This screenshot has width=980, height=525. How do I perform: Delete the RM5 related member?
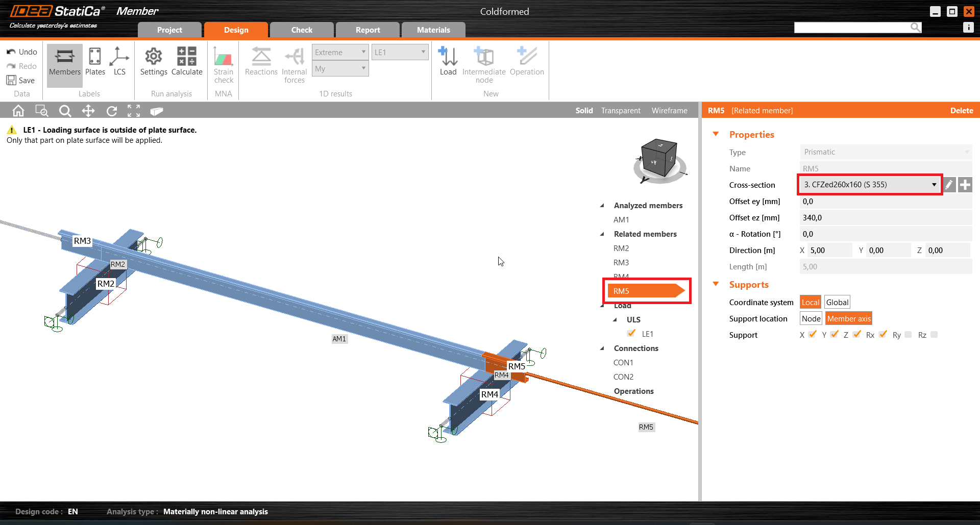point(961,111)
